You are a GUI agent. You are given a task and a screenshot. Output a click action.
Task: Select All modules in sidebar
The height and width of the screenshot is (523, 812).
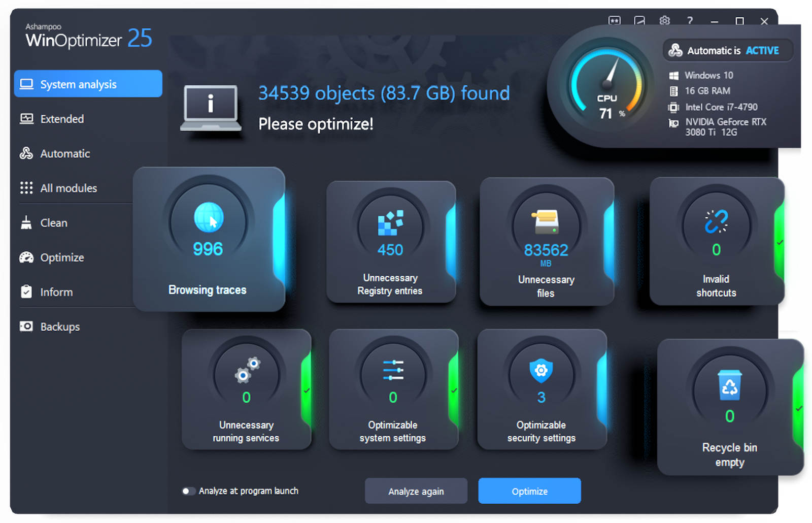coord(68,188)
